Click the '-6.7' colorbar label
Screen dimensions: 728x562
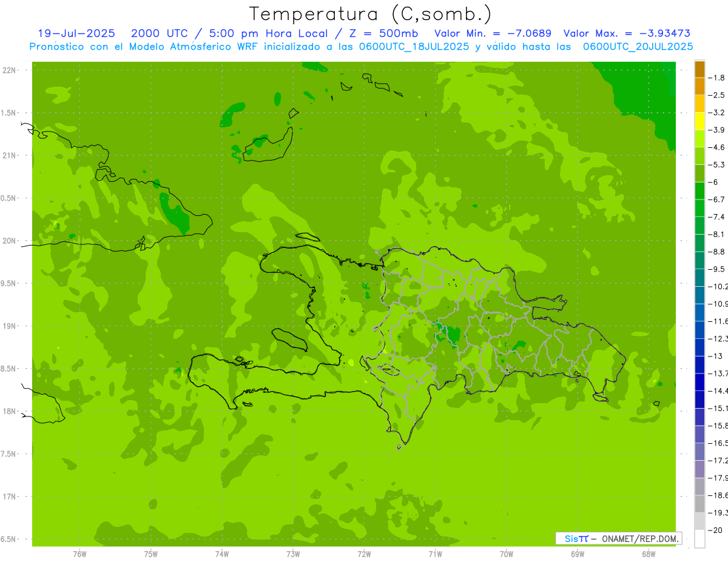(717, 199)
